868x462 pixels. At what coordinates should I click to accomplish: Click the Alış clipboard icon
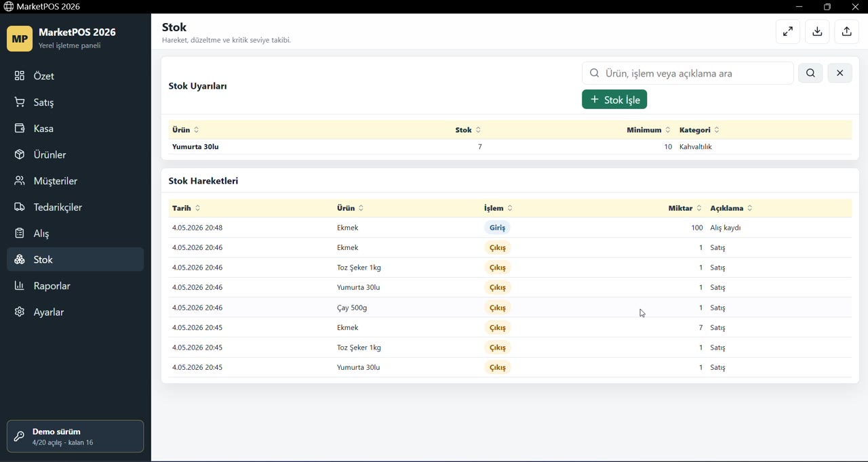coord(20,234)
